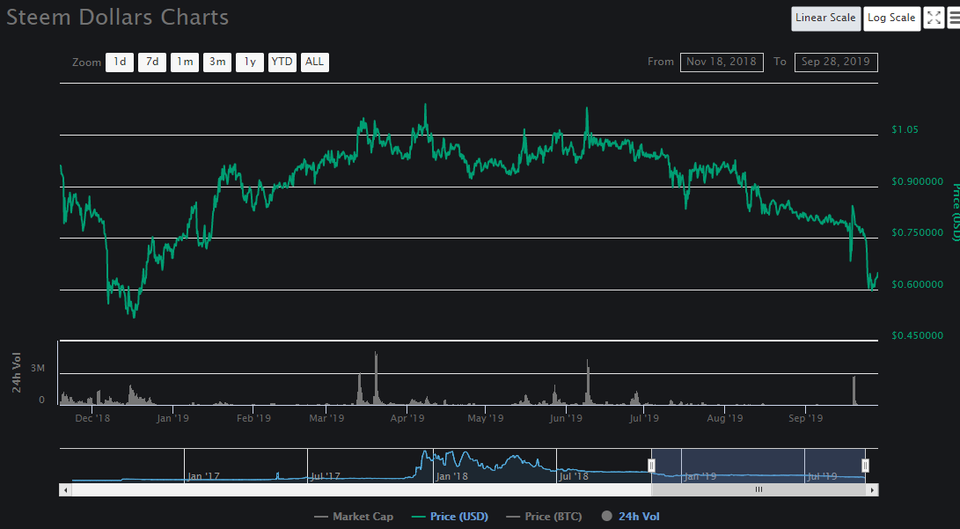Grab the right navigator range handle
960x529 pixels.
tap(865, 466)
